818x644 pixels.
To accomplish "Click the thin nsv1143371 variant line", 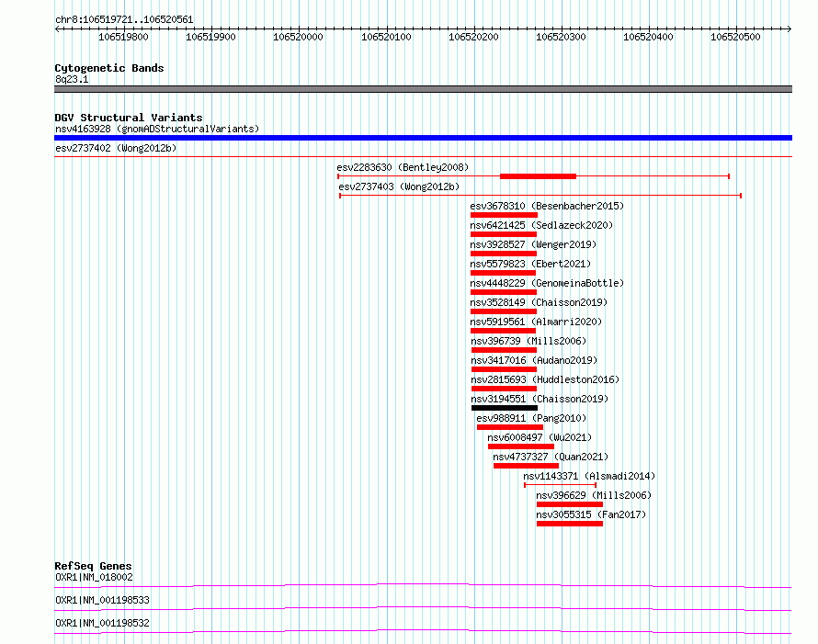I will [561, 485].
